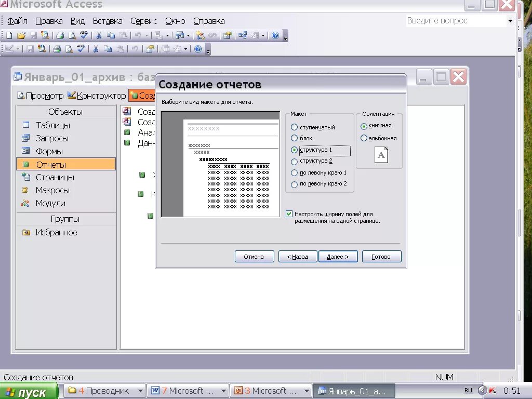Expand View dropdown arrow in lower toolbar
Viewport: 532px width, 399px height.
18,49
